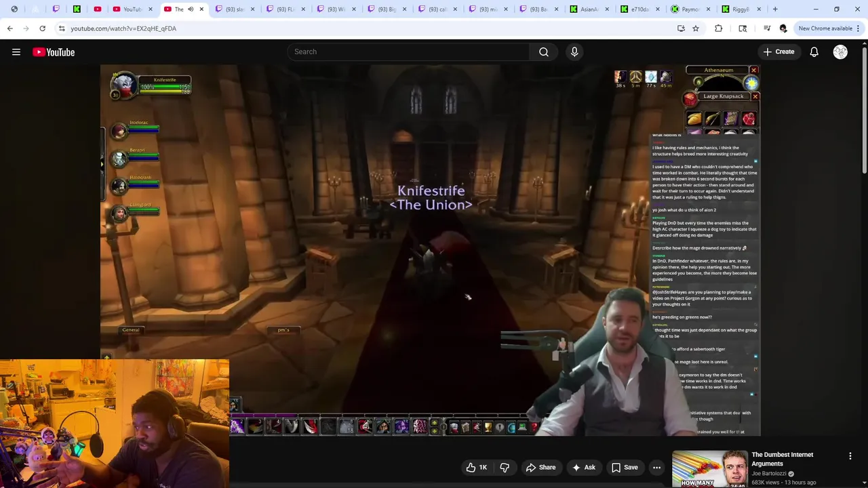This screenshot has width=868, height=488.
Task: Close the active 'The' YouTube tab
Action: point(201,9)
